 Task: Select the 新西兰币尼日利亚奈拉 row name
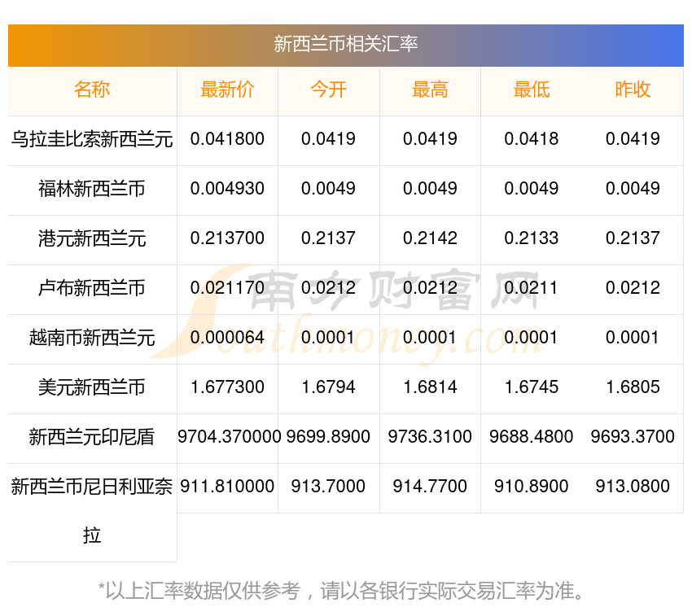(x=92, y=511)
